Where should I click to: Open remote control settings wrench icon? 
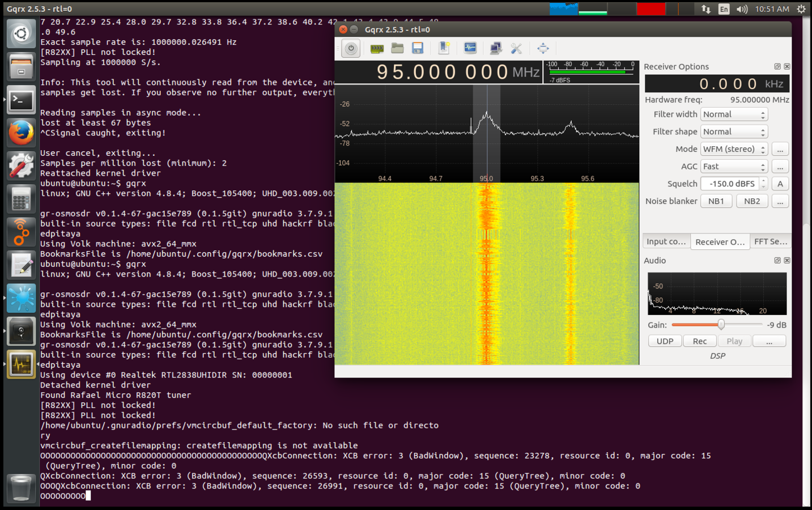[x=516, y=48]
